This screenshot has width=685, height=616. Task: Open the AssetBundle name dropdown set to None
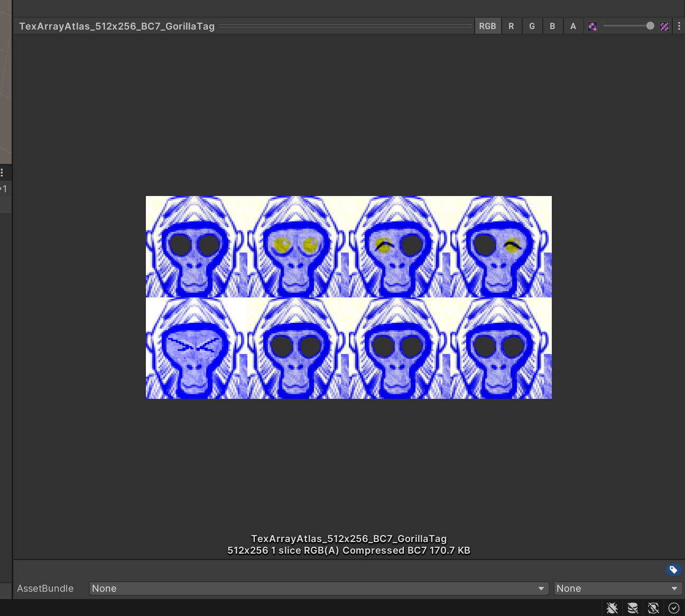click(319, 589)
